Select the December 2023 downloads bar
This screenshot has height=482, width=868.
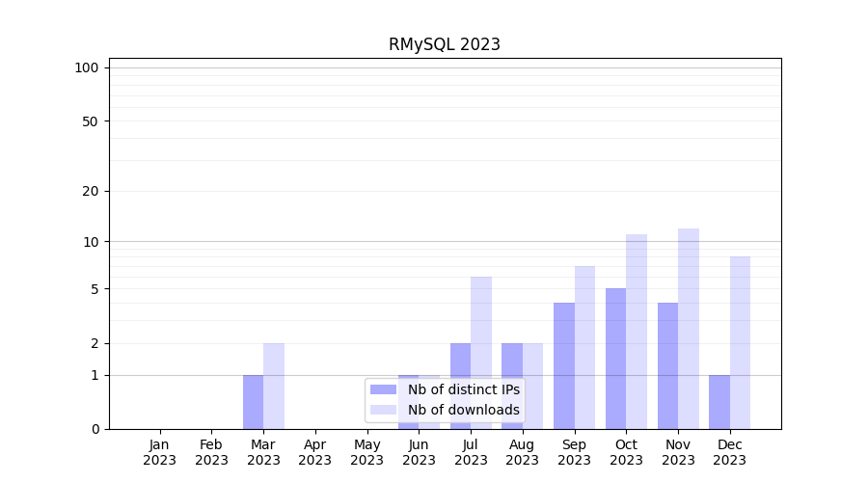[x=740, y=342]
